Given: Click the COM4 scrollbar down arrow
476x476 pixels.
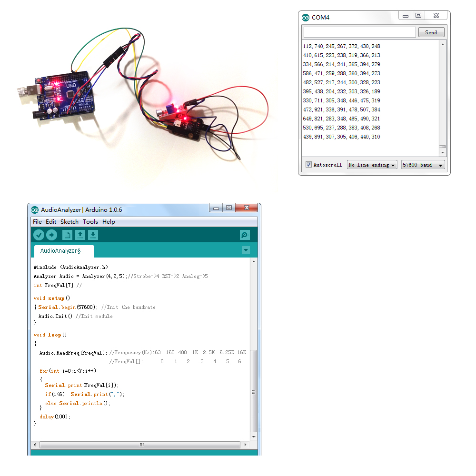Looking at the screenshot, I should pyautogui.click(x=443, y=153).
